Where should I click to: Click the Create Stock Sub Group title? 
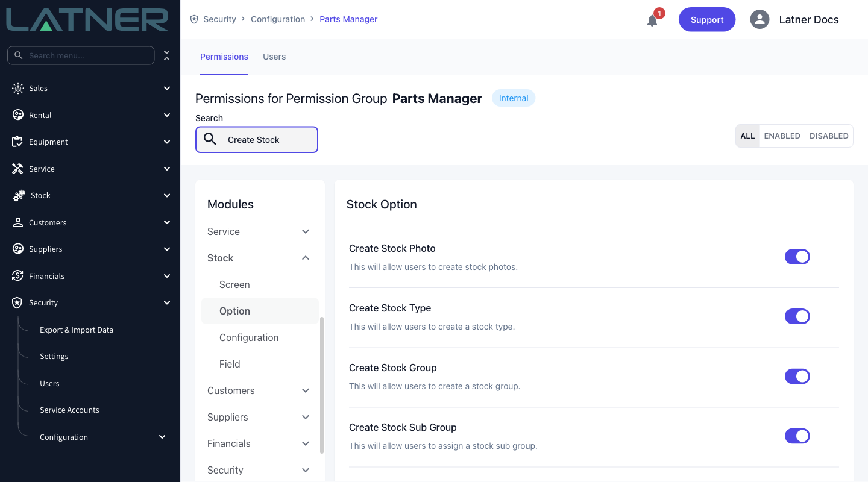(x=403, y=427)
